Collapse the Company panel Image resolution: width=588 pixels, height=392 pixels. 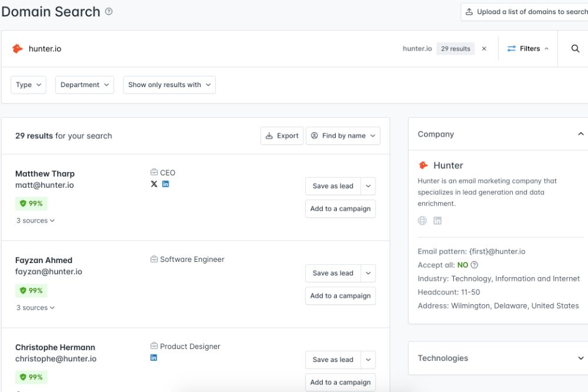point(580,134)
